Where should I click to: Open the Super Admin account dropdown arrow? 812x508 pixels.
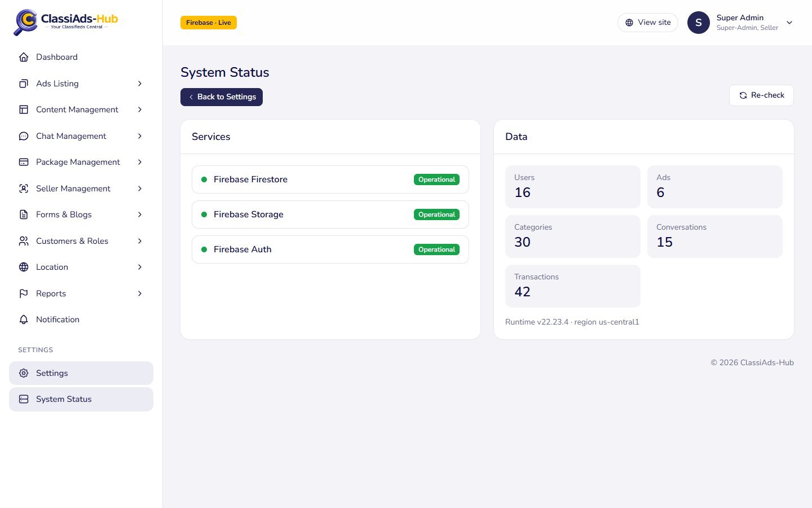click(789, 23)
